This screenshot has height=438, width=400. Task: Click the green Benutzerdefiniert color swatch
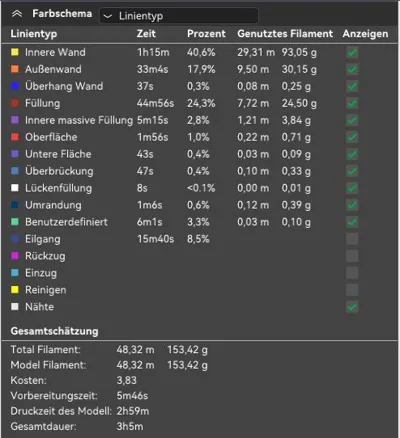click(x=15, y=222)
